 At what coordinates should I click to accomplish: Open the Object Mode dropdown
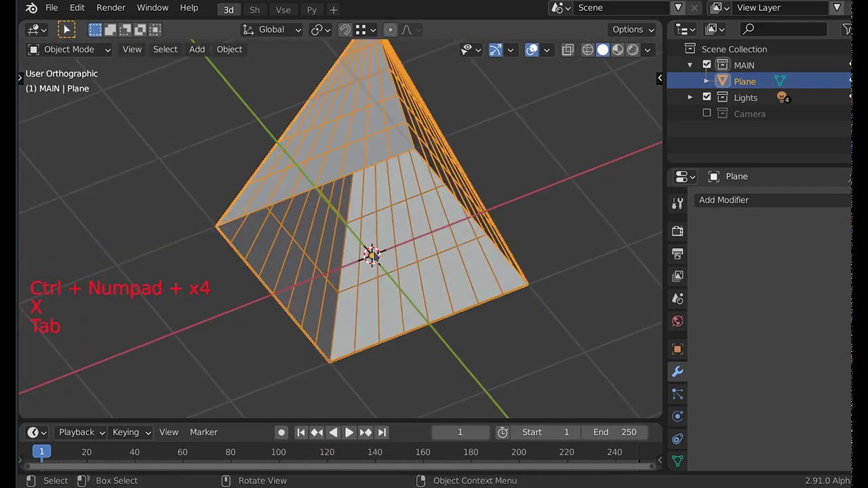point(68,49)
